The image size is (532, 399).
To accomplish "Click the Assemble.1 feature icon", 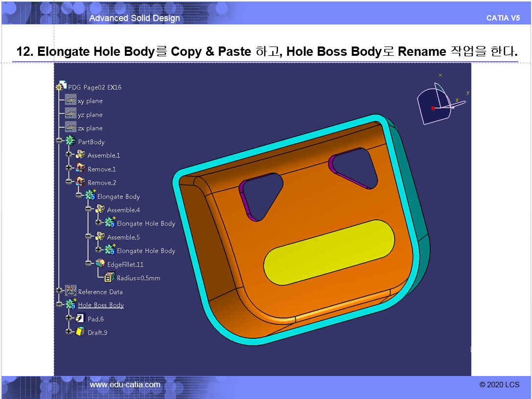I will [x=80, y=155].
